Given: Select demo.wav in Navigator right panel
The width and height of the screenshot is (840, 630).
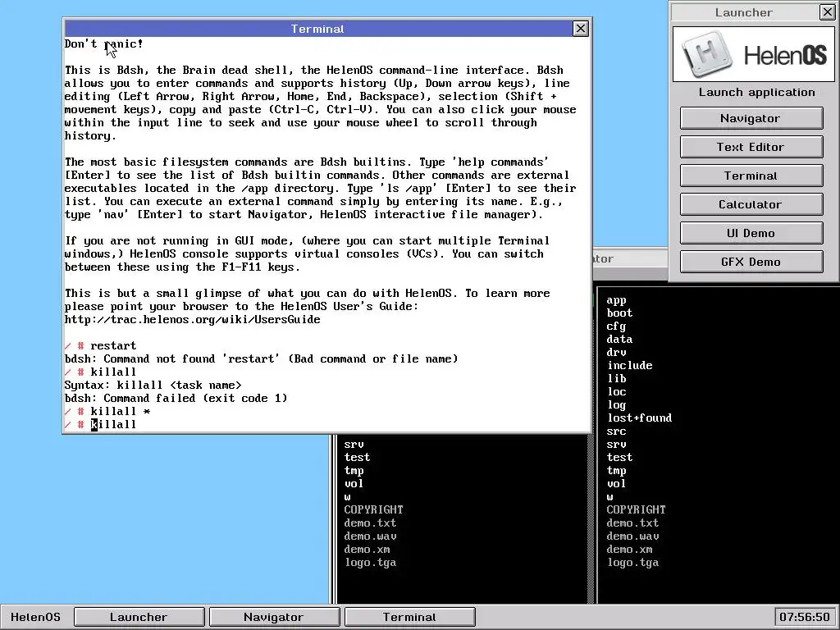Looking at the screenshot, I should pyautogui.click(x=632, y=536).
